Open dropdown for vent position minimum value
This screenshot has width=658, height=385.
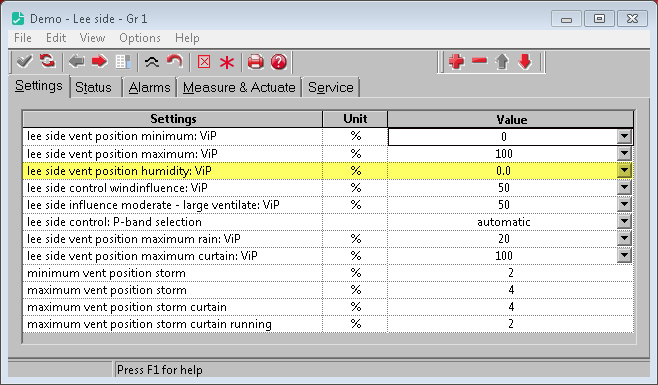tap(624, 136)
